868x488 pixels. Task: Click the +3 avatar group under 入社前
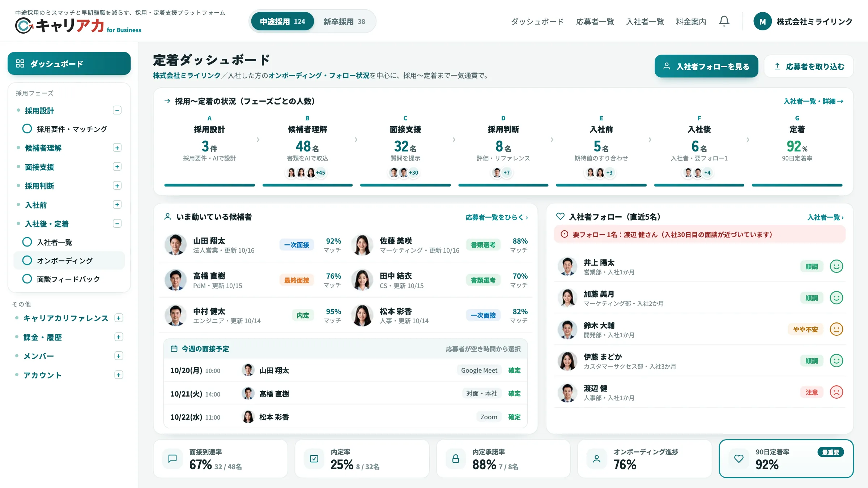600,173
